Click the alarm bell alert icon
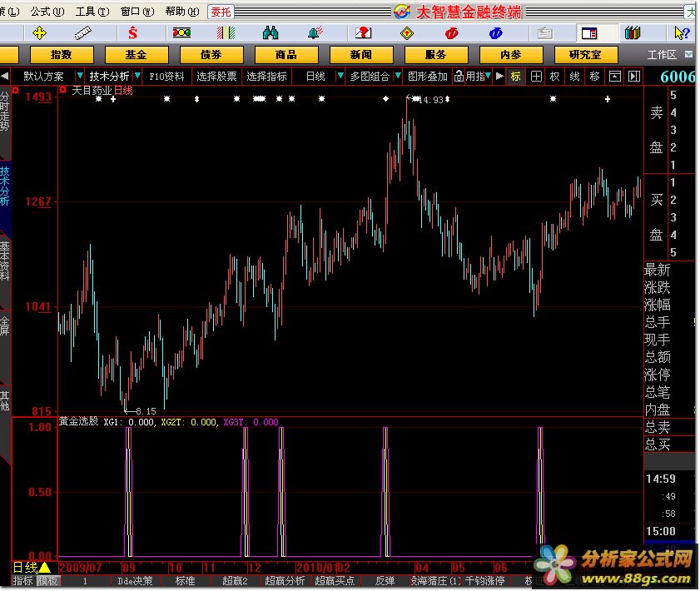Viewport: 700px width, 591px height. [315, 33]
